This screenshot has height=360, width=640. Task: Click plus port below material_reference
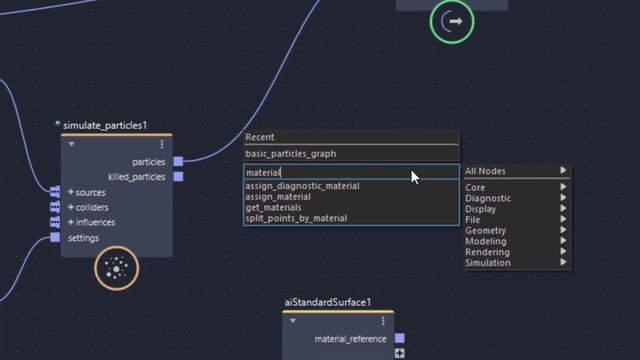400,353
